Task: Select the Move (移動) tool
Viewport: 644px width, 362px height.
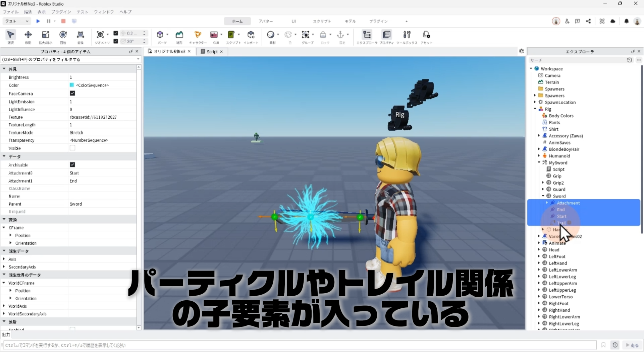Action: 28,35
